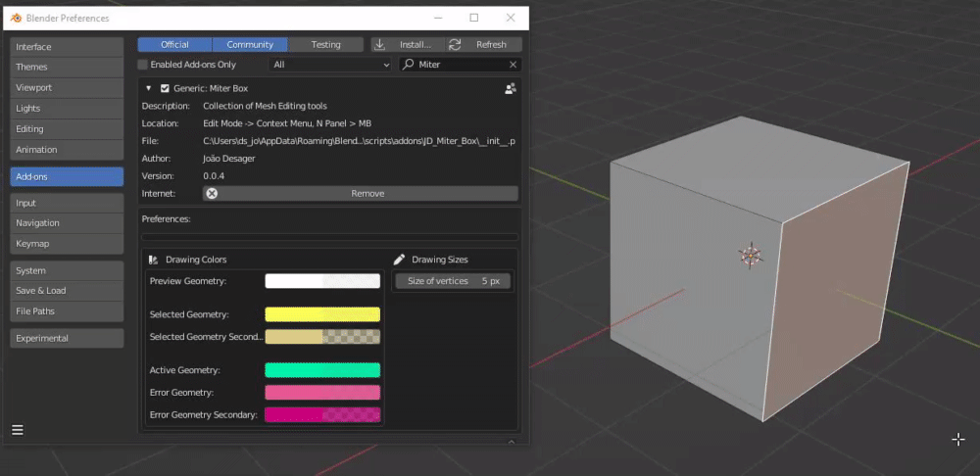This screenshot has width=980, height=476.
Task: Click the Collection of Mesh Editing tools description
Action: 265,106
